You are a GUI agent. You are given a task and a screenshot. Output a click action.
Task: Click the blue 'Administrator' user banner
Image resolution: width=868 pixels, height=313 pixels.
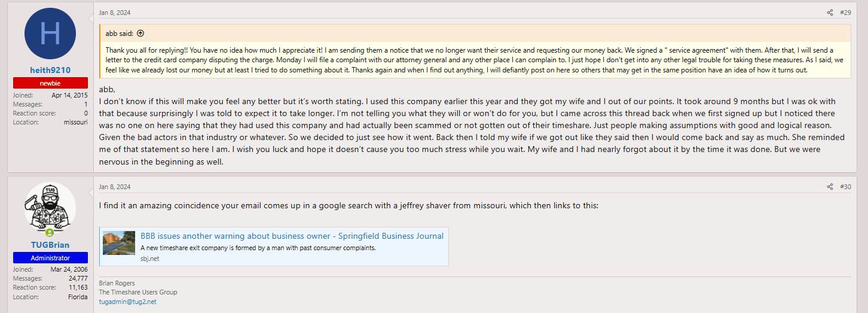tap(50, 258)
